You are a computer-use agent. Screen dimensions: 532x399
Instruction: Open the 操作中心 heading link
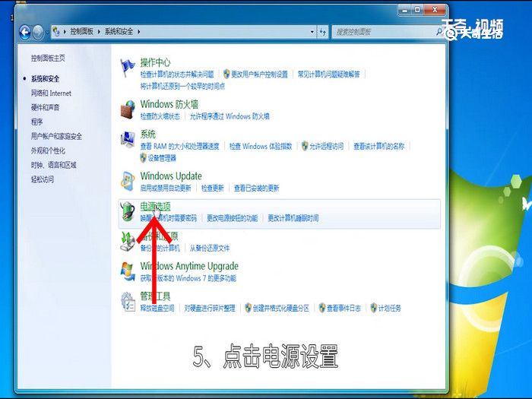click(155, 62)
